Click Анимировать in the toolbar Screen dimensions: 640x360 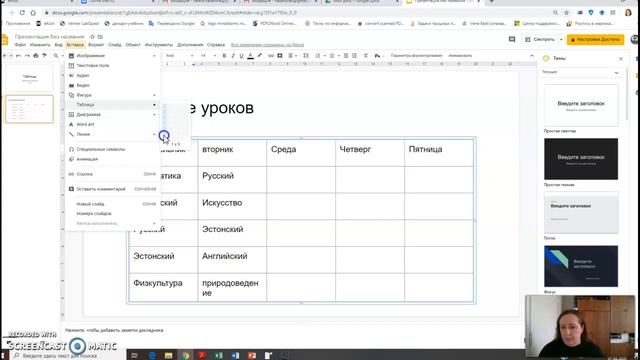[460, 56]
